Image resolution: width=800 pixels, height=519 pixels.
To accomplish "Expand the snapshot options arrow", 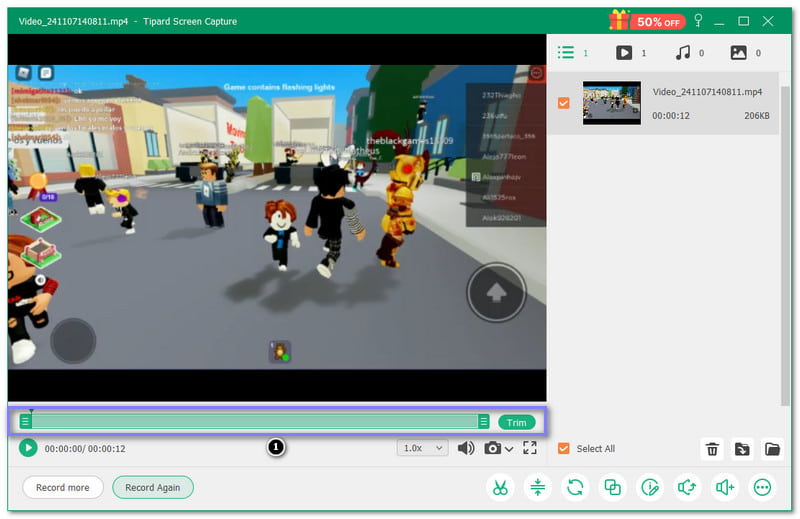I will coord(509,449).
